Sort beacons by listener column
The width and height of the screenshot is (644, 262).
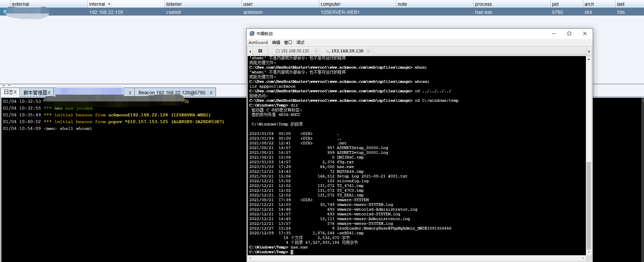pos(203,4)
